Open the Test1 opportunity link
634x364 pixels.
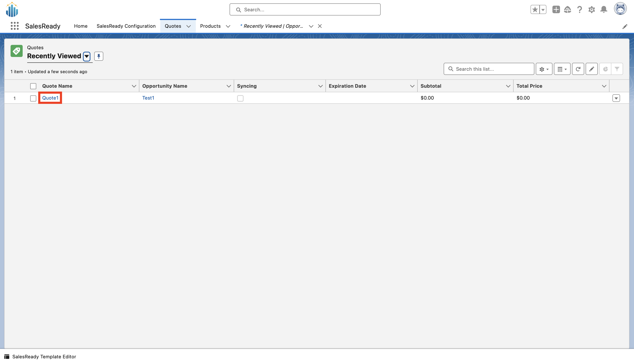click(x=148, y=98)
